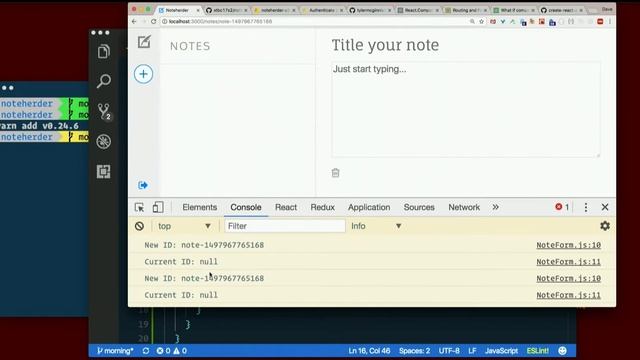640x360 pixels.
Task: Click the red error count indicator
Action: [x=562, y=207]
